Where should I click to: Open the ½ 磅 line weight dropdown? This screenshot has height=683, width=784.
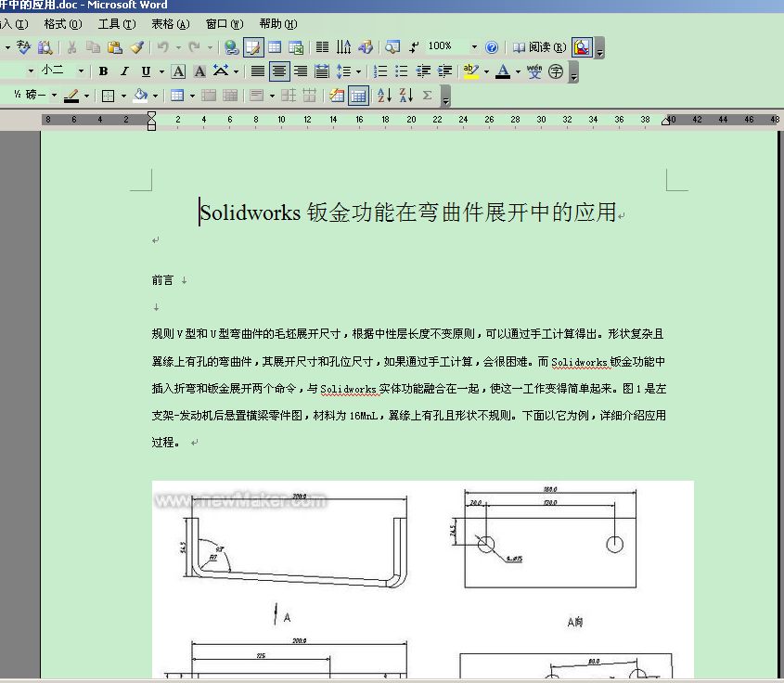54,95
